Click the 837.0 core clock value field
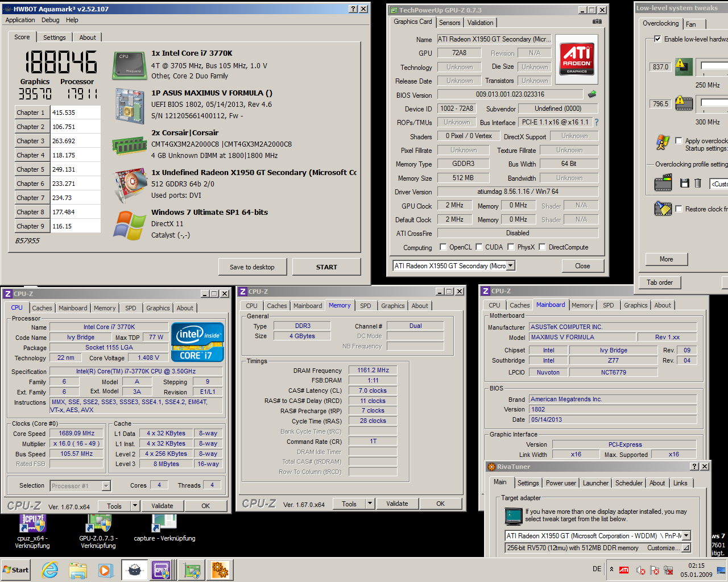This screenshot has width=728, height=582. coord(660,66)
